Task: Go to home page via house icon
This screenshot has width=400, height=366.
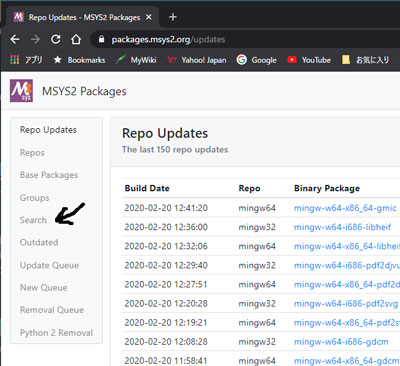Action: point(76,40)
